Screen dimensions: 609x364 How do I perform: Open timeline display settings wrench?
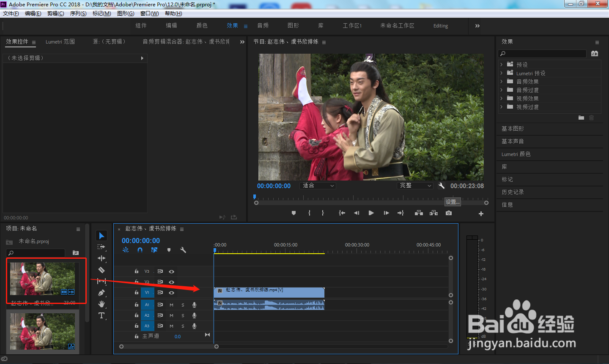(183, 250)
